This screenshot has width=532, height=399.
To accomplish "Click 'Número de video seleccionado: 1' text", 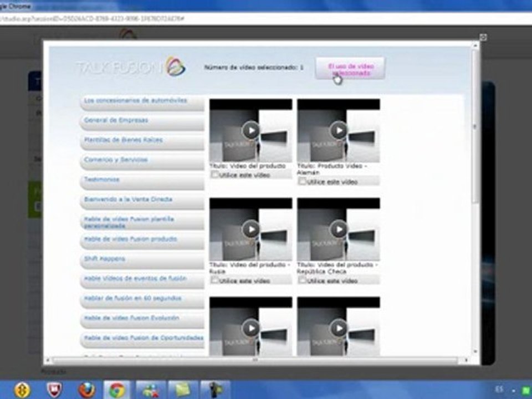I will (254, 68).
